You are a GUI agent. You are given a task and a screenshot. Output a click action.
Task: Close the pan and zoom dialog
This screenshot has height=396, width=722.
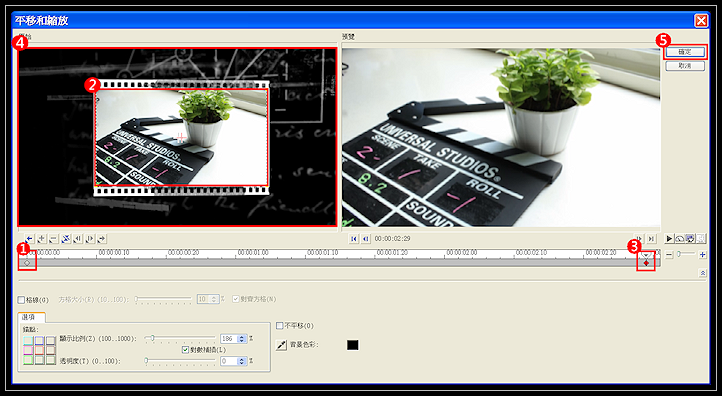coord(701,21)
